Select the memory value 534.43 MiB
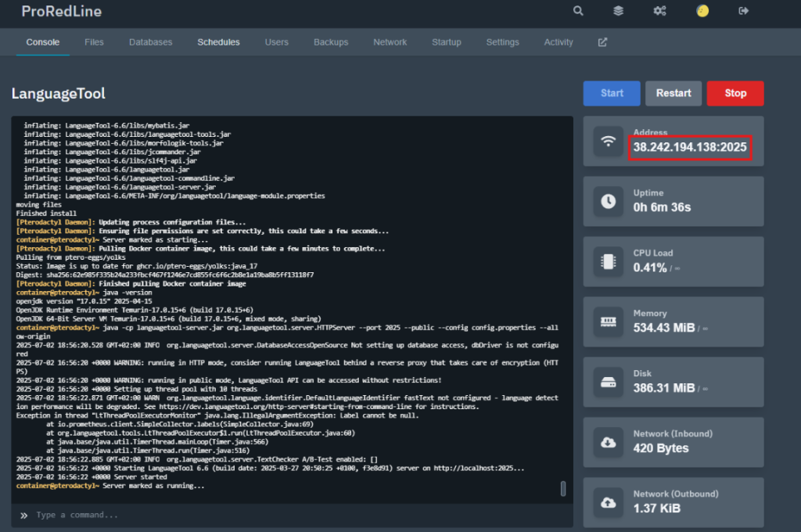Screen dimensions: 801x532 tap(664, 328)
